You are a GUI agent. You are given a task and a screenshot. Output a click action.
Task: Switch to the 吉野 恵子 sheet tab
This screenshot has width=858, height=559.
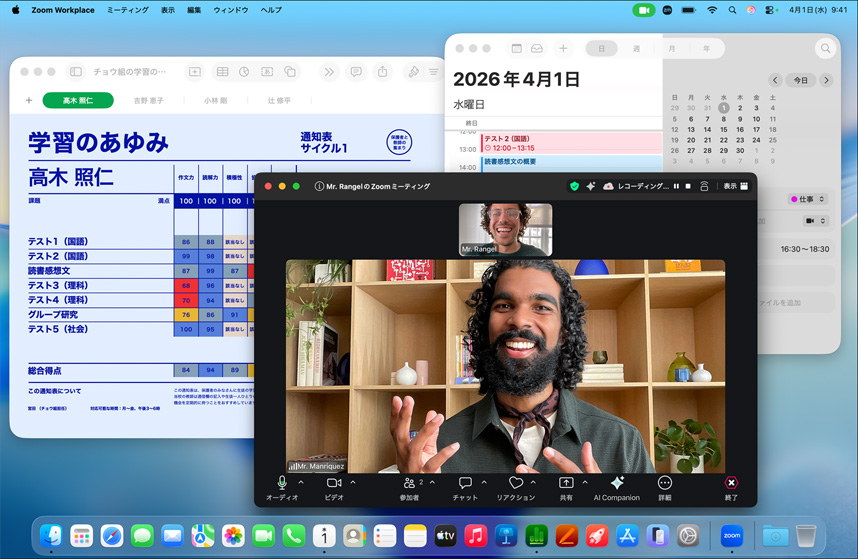(x=149, y=101)
